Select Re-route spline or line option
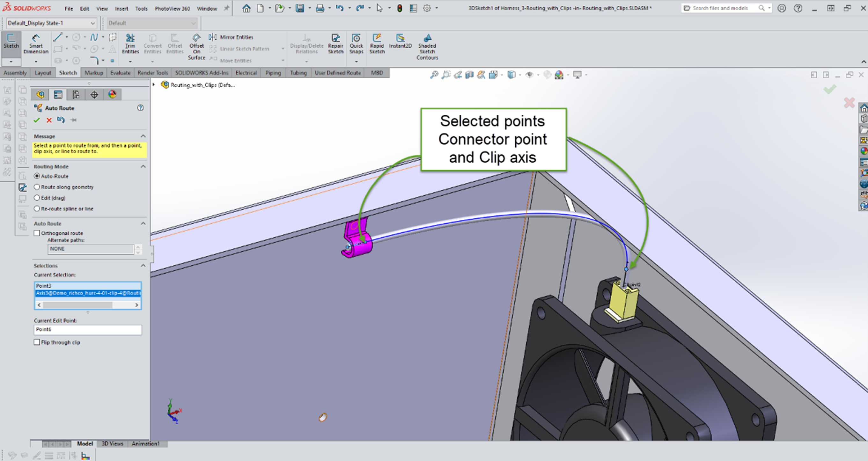Image resolution: width=868 pixels, height=461 pixels. (x=37, y=209)
